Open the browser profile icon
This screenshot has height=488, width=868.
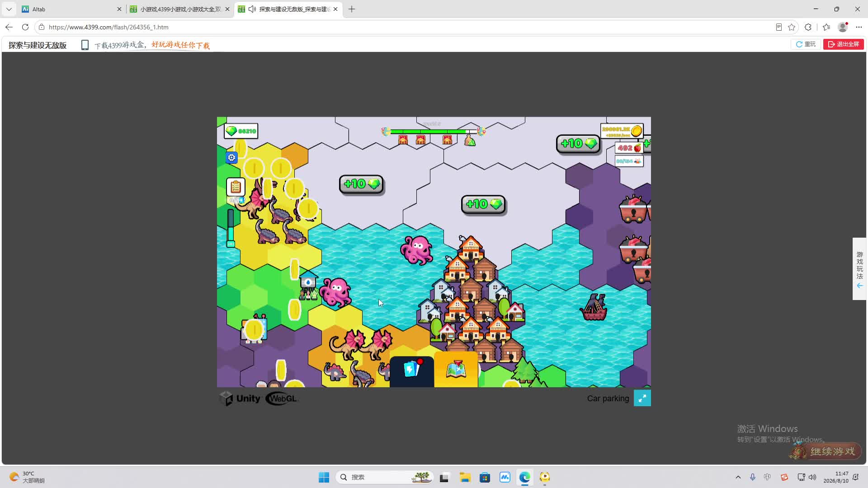843,27
